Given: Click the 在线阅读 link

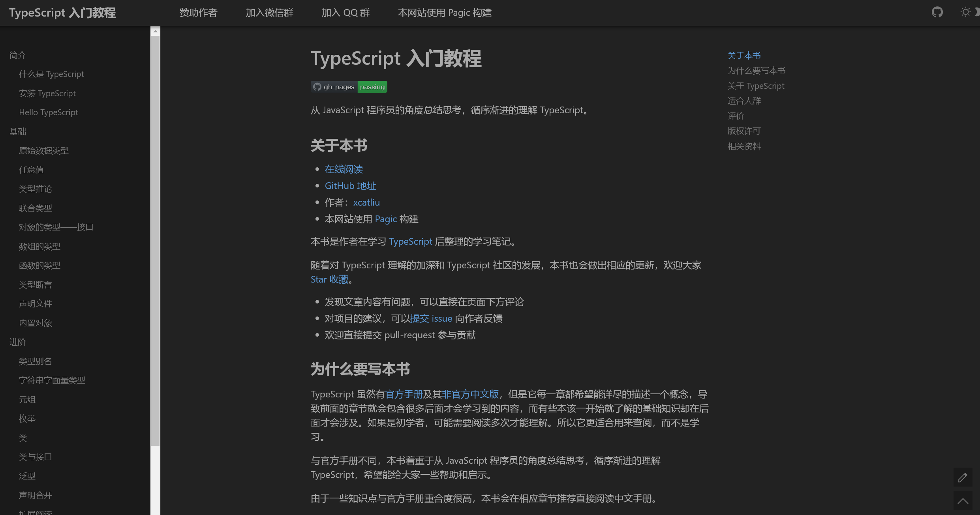Looking at the screenshot, I should click(x=344, y=169).
